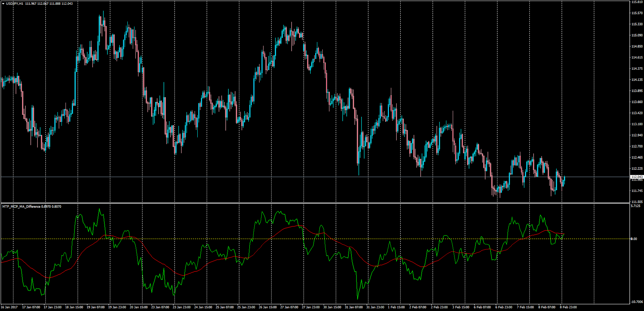Click the 24 Jan 15:00 time label

[x=203, y=307]
